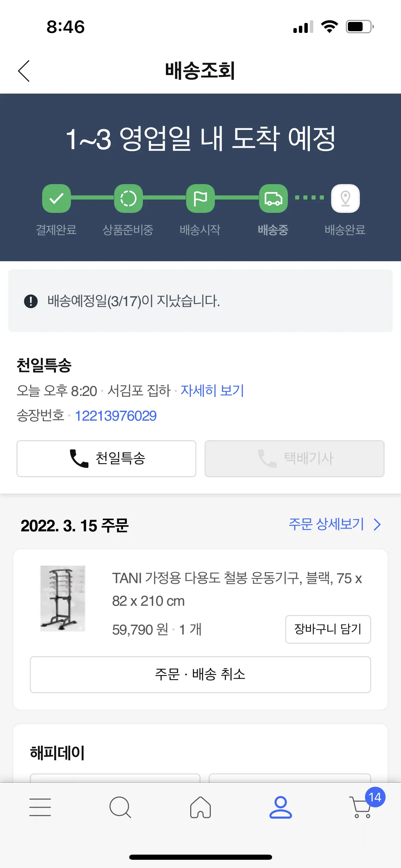Tap the 결제완료 checkmark step icon

tap(57, 198)
